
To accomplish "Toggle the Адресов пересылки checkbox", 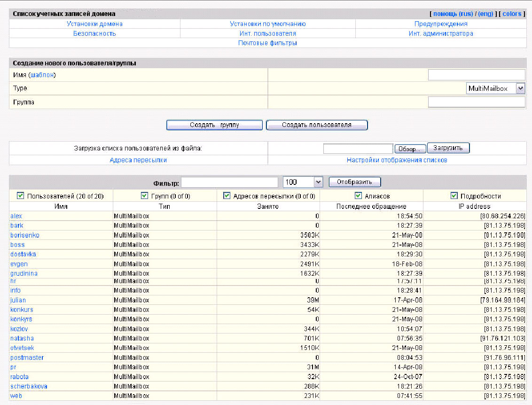I will (x=227, y=196).
